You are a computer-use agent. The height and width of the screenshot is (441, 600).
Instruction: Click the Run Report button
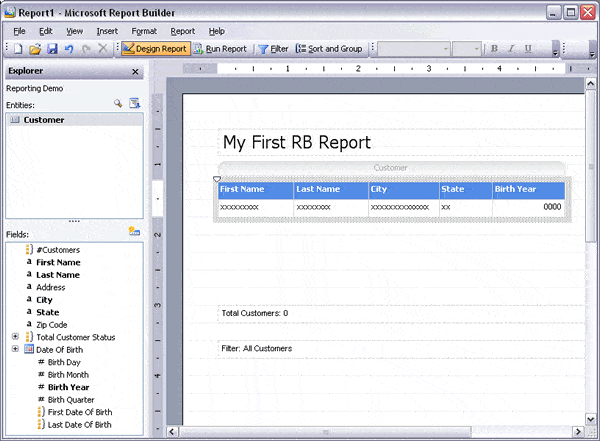pyautogui.click(x=220, y=48)
